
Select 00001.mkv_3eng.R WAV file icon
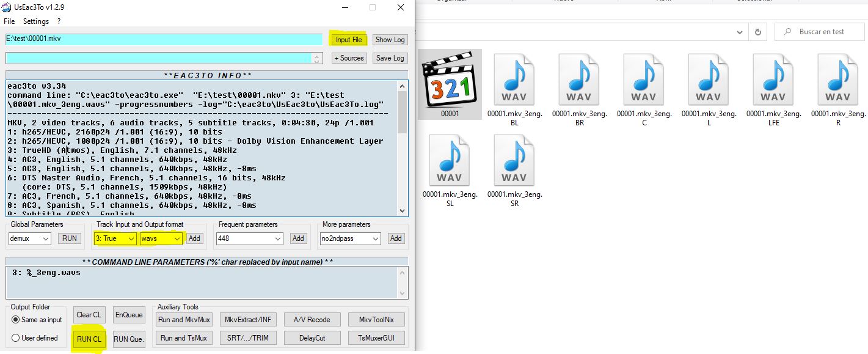pyautogui.click(x=837, y=80)
